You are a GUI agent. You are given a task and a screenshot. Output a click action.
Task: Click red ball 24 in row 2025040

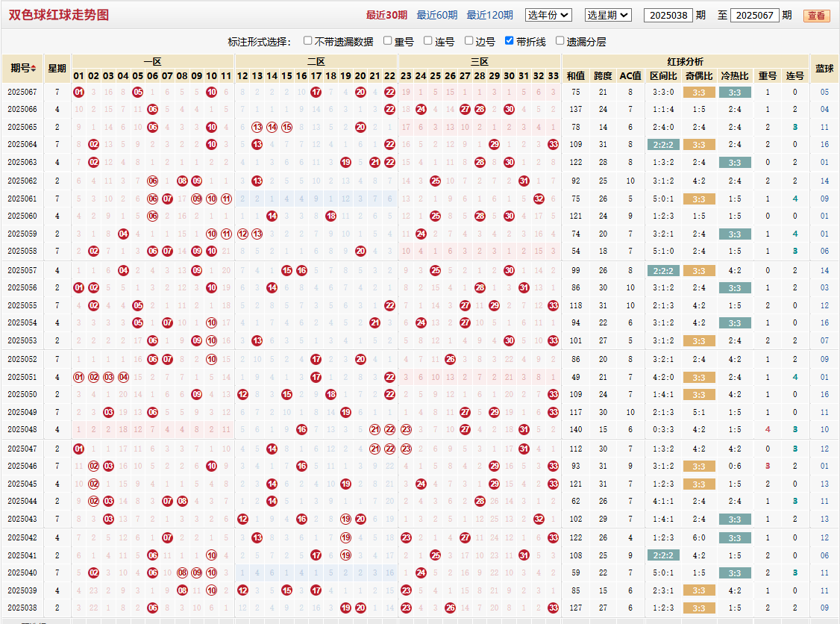point(421,572)
